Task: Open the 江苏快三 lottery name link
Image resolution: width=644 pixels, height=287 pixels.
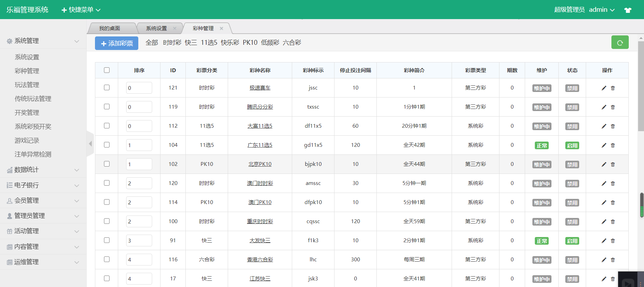Action: (260, 279)
